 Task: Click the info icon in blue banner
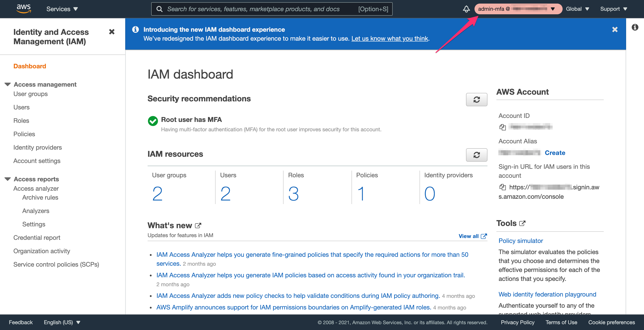(135, 29)
